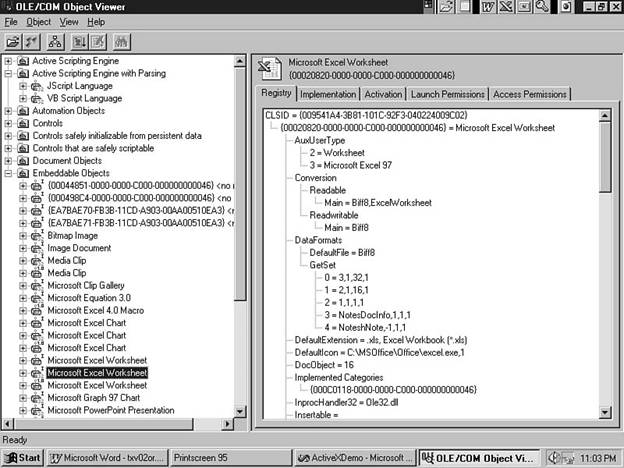This screenshot has width=624, height=468.
Task: Click the Microsoft PowerPoint Presentation icon
Action: coord(38,409)
